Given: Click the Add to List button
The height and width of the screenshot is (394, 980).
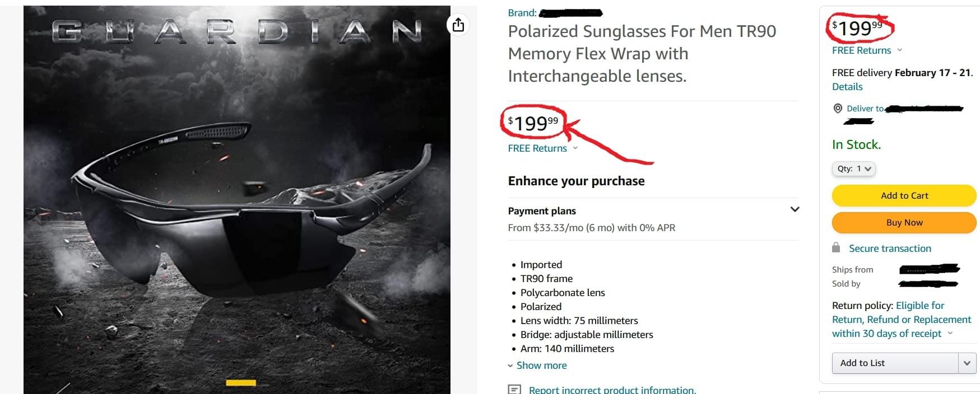Looking at the screenshot, I should click(895, 363).
